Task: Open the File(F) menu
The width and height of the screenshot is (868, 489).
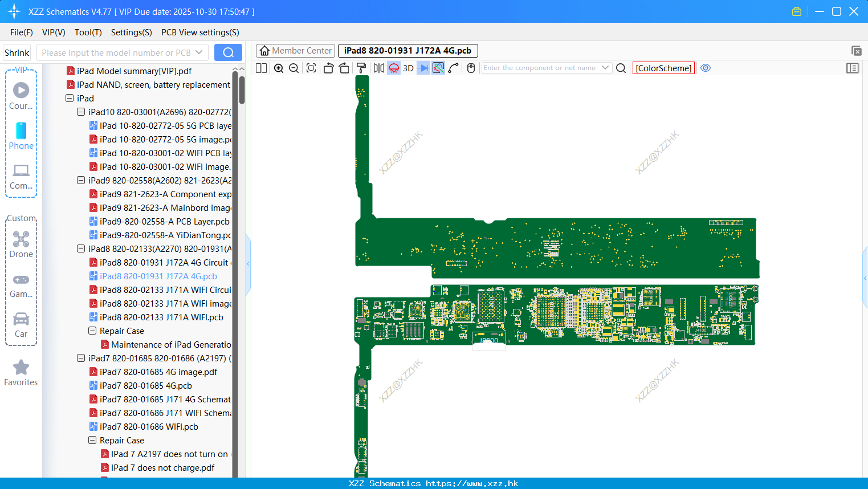Action: pos(22,32)
